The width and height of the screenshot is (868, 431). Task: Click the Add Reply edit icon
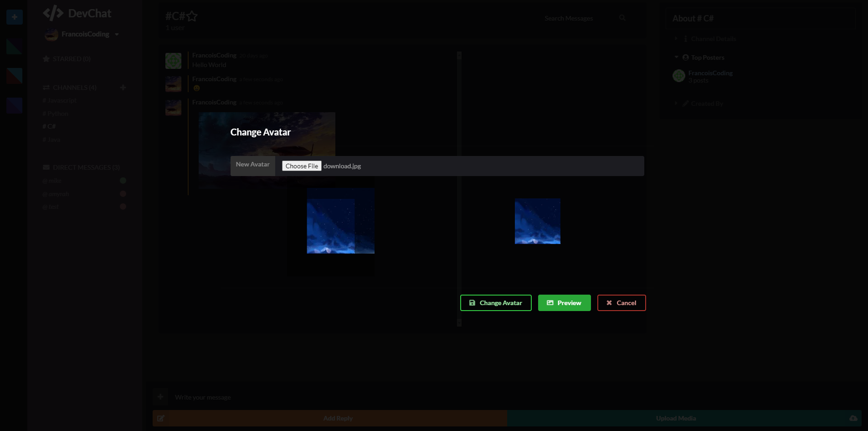coord(161,418)
